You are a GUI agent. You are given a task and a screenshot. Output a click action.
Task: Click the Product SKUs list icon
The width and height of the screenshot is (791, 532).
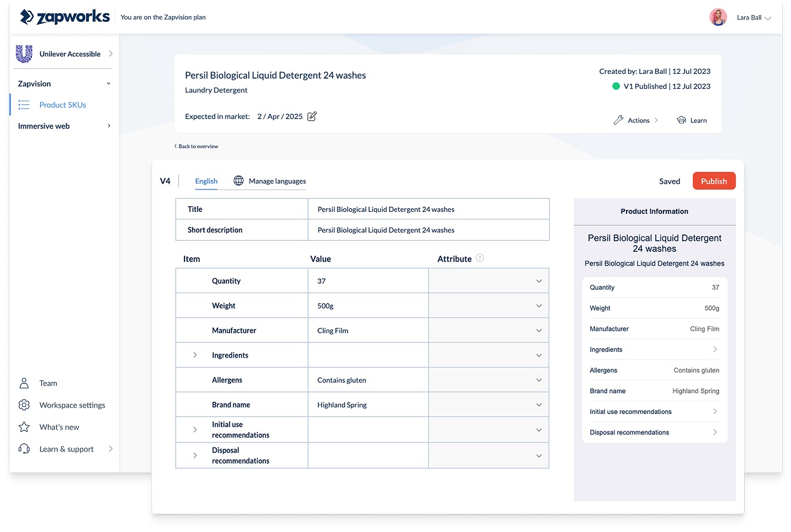(x=24, y=104)
